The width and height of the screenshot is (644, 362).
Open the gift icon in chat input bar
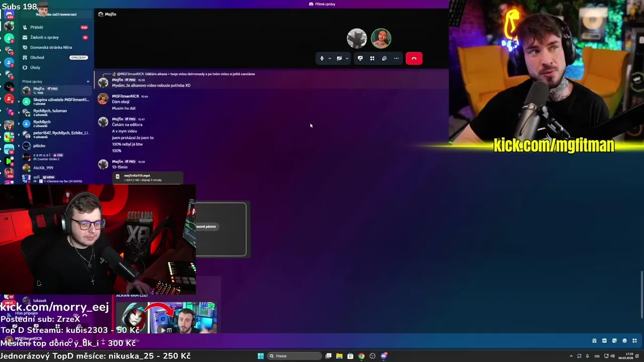click(x=594, y=341)
